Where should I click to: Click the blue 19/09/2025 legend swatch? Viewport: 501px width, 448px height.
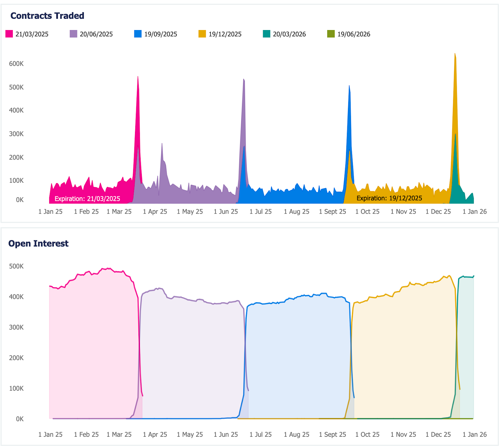pyautogui.click(x=138, y=34)
